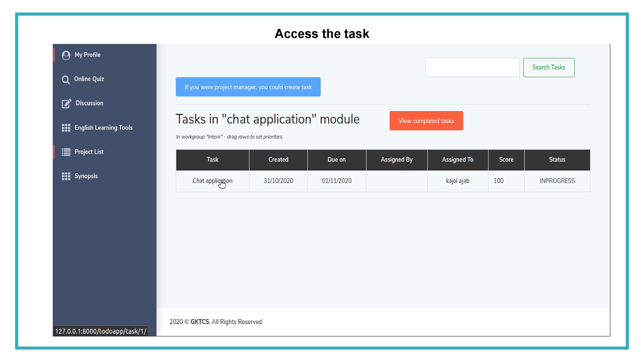Select English Learning Tools in sidebar
Viewport: 644px width, 362px height.
tap(103, 128)
